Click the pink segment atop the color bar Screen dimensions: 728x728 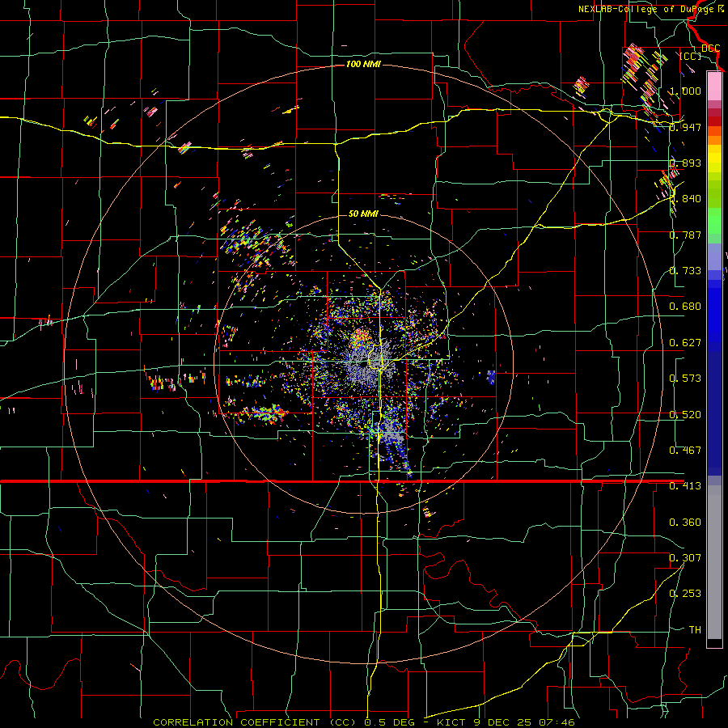pyautogui.click(x=714, y=86)
